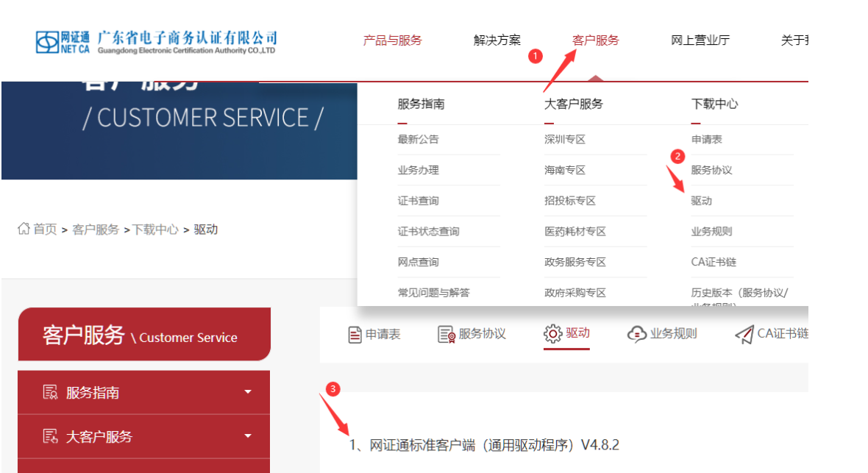Click the home icon in breadcrumb
868x473 pixels.
point(24,229)
